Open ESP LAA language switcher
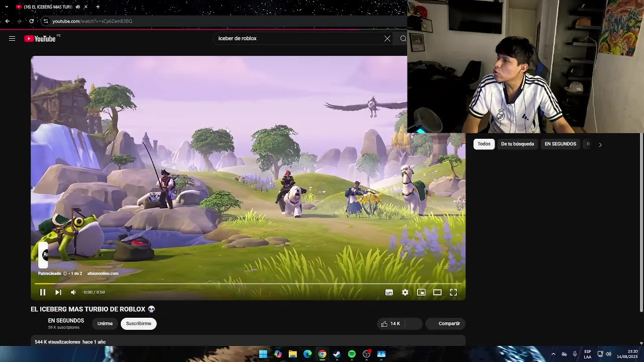644x362 pixels. (587, 354)
